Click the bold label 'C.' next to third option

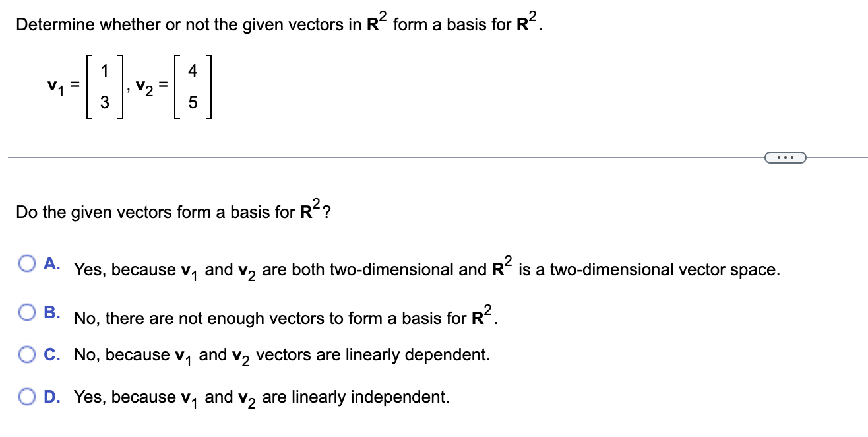tap(51, 354)
